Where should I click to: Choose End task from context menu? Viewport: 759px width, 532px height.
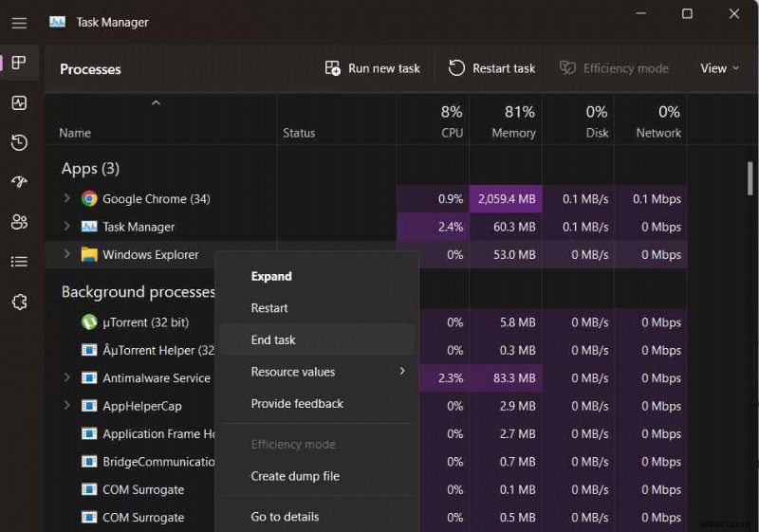click(x=273, y=339)
